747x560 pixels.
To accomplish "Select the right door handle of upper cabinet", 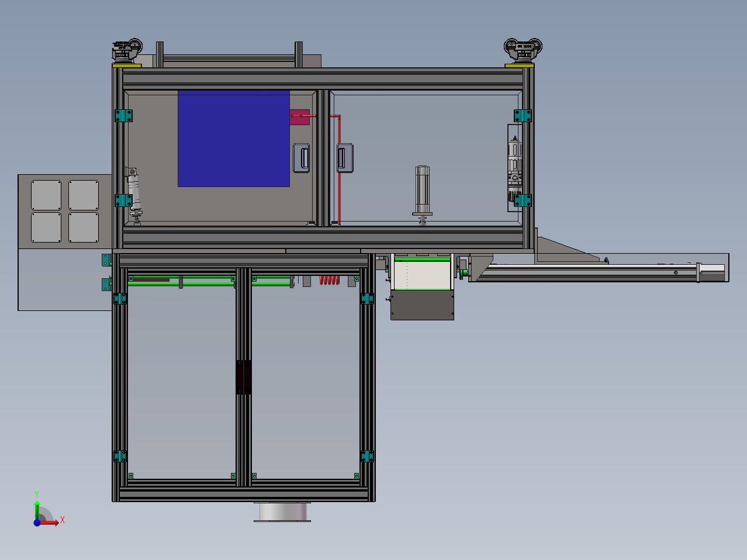I will coord(345,158).
